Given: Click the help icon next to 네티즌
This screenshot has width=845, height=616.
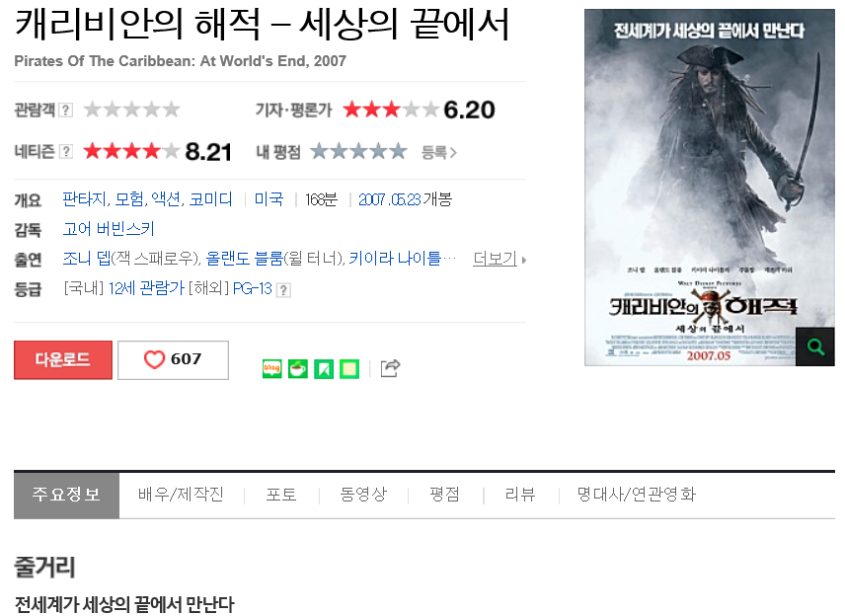Looking at the screenshot, I should tap(65, 151).
